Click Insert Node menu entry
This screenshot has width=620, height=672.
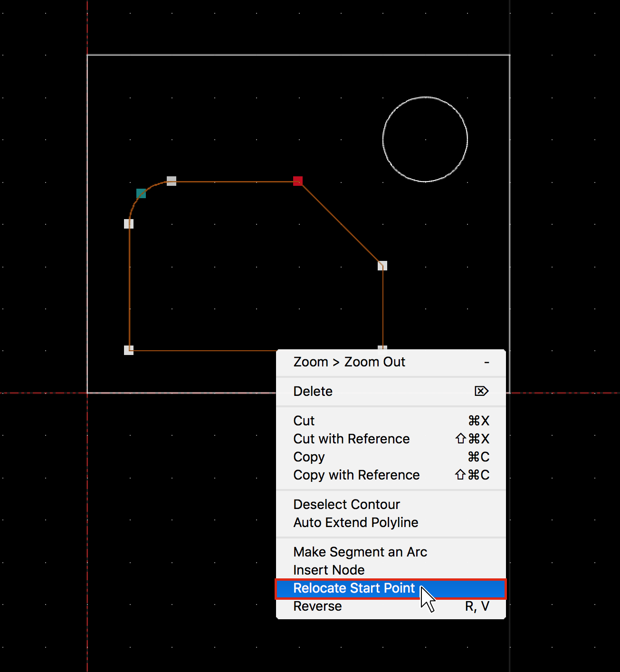click(x=329, y=570)
